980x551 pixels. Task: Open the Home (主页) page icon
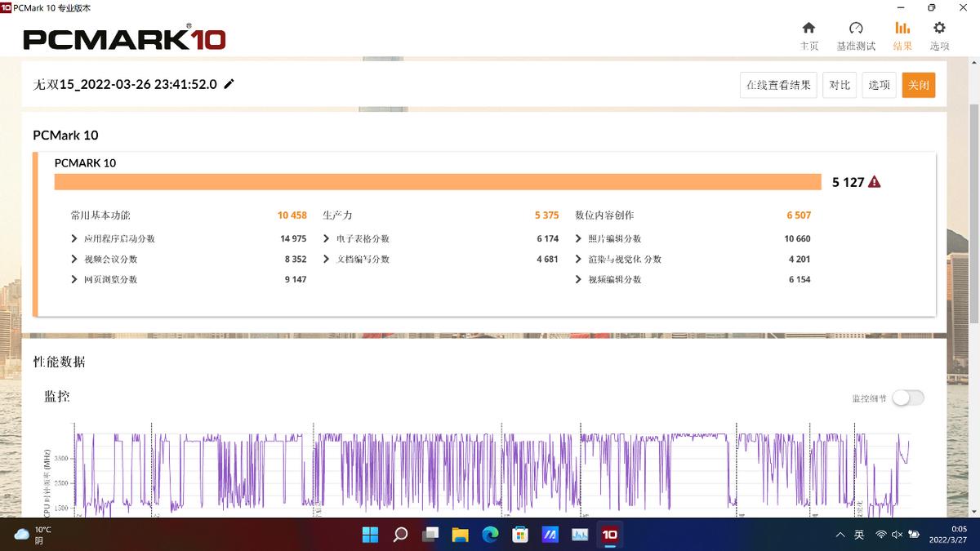pos(808,28)
